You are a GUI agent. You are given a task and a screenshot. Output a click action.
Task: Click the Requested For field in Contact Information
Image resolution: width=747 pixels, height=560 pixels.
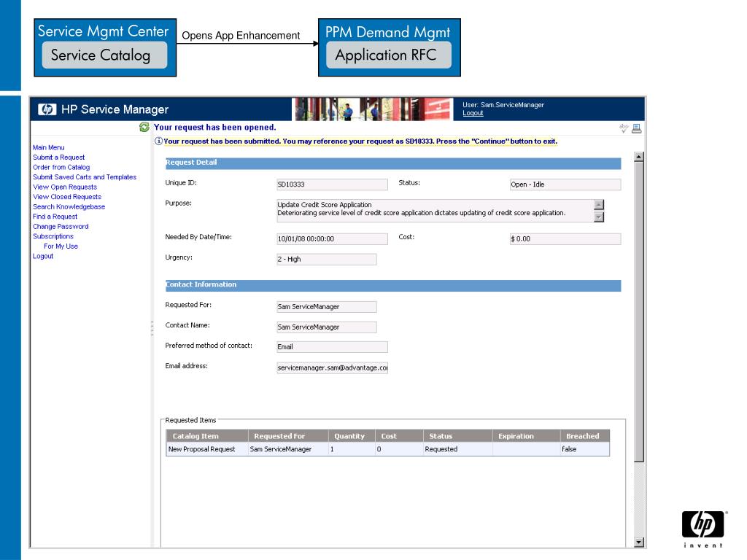326,307
